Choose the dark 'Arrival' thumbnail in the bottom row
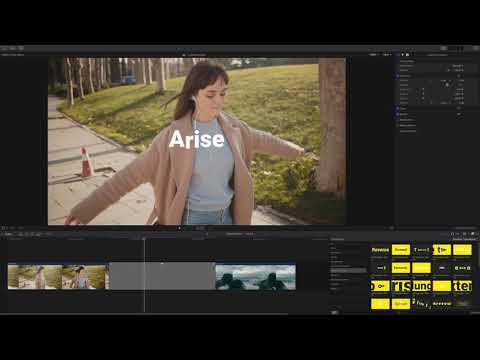This screenshot has height=360, width=480. click(442, 304)
